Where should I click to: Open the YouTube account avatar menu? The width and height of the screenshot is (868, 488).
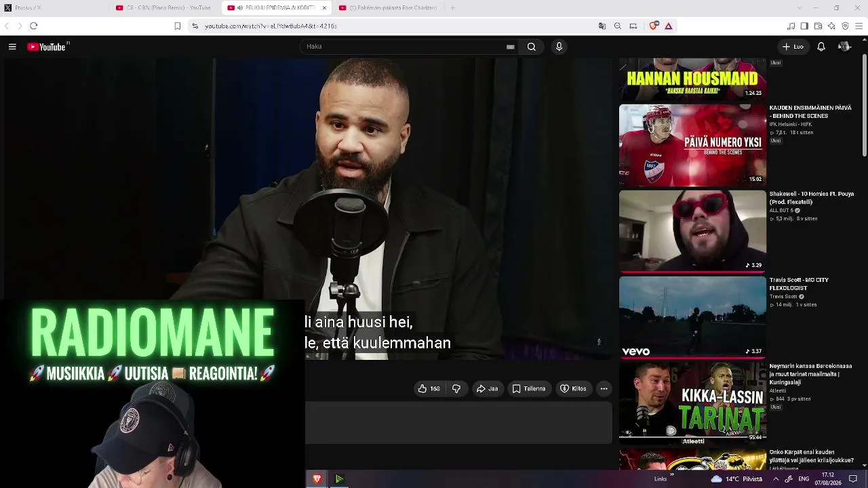pyautogui.click(x=844, y=47)
